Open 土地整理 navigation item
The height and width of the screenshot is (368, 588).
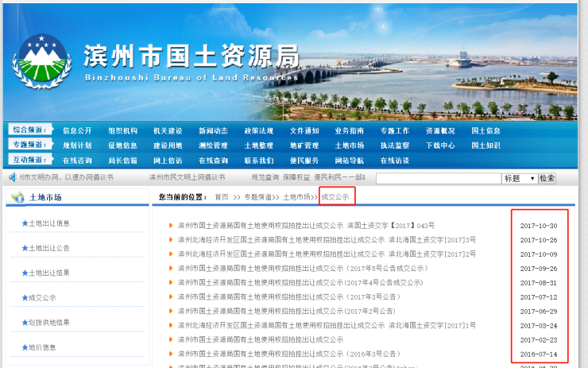point(259,145)
